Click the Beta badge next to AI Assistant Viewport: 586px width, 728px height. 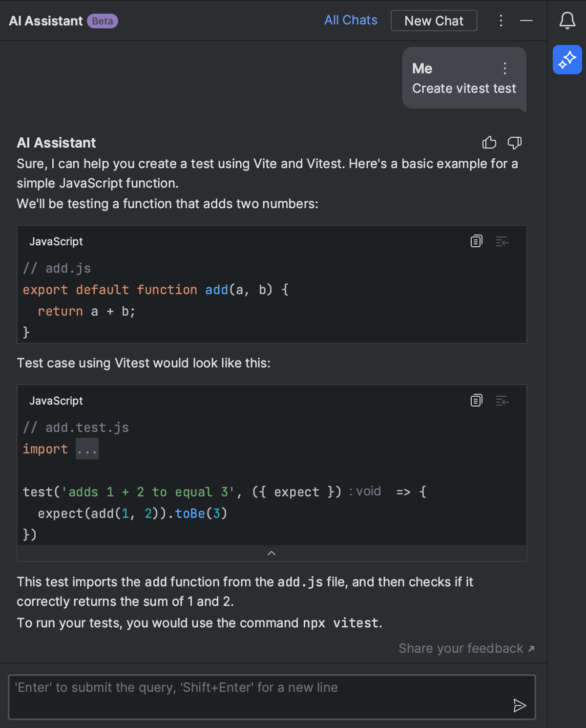point(102,21)
